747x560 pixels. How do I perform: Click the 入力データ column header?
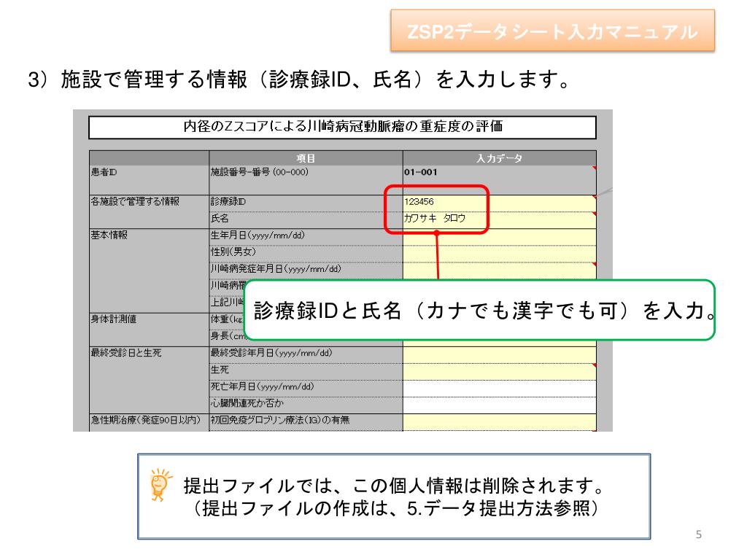499,158
